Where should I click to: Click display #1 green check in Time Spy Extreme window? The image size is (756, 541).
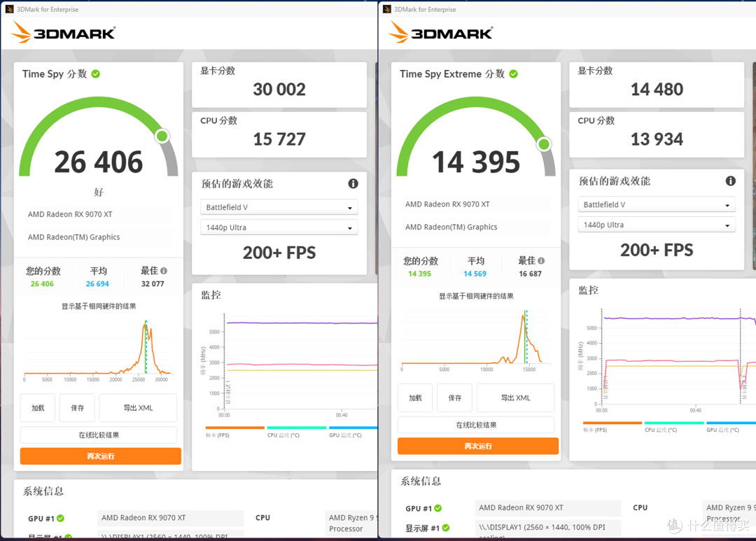click(446, 528)
